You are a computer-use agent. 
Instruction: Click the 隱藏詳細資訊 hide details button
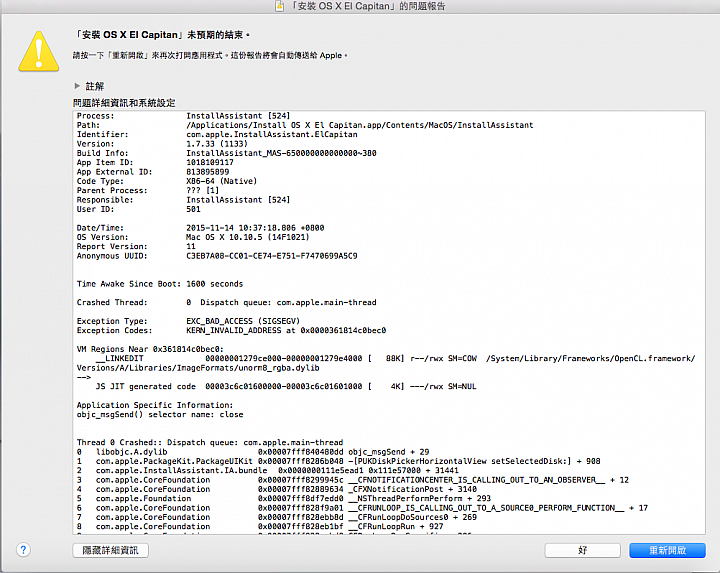click(110, 550)
